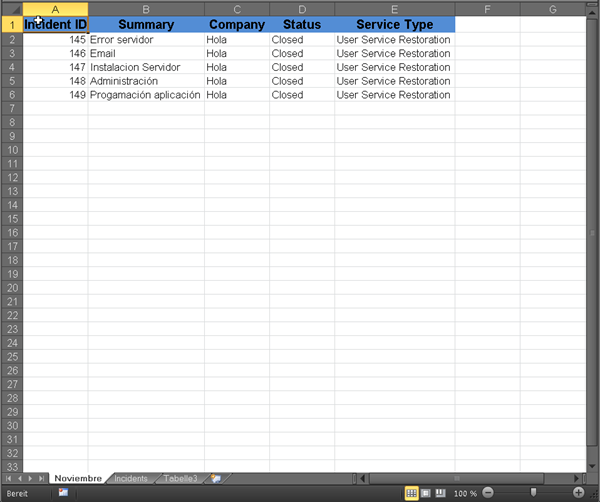Screen dimensions: 600x502
Task: Click the Summary header cell
Action: pos(146,24)
